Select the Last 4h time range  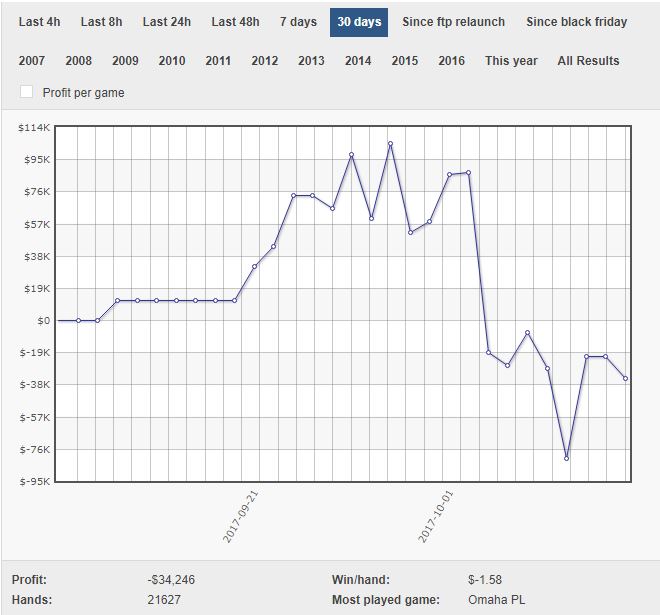click(x=39, y=22)
